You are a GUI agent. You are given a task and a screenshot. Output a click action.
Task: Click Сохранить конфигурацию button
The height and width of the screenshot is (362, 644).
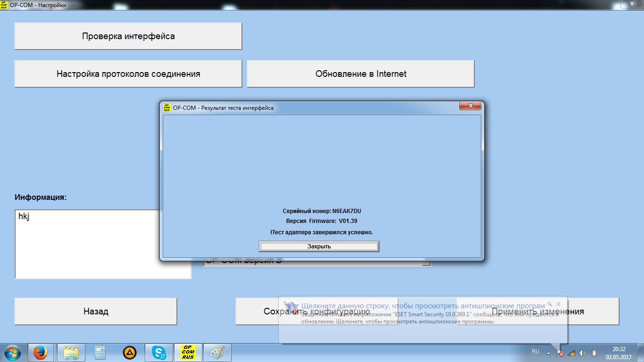[x=317, y=311]
